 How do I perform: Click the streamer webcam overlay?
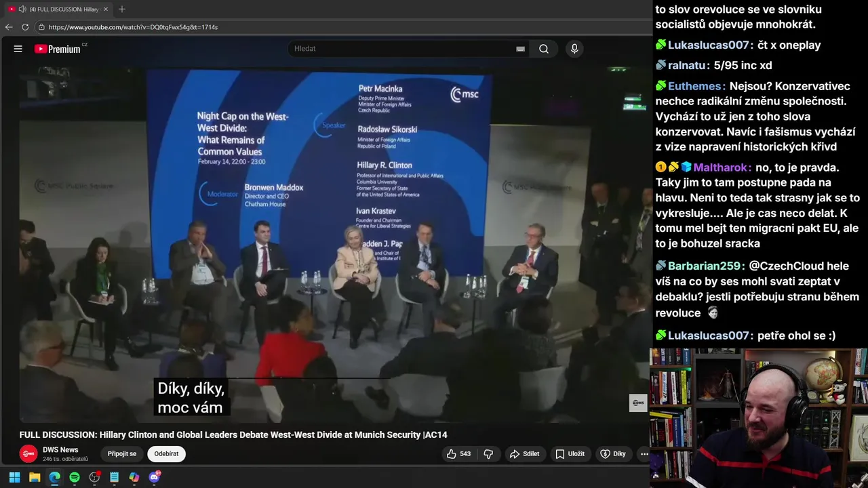click(x=759, y=418)
